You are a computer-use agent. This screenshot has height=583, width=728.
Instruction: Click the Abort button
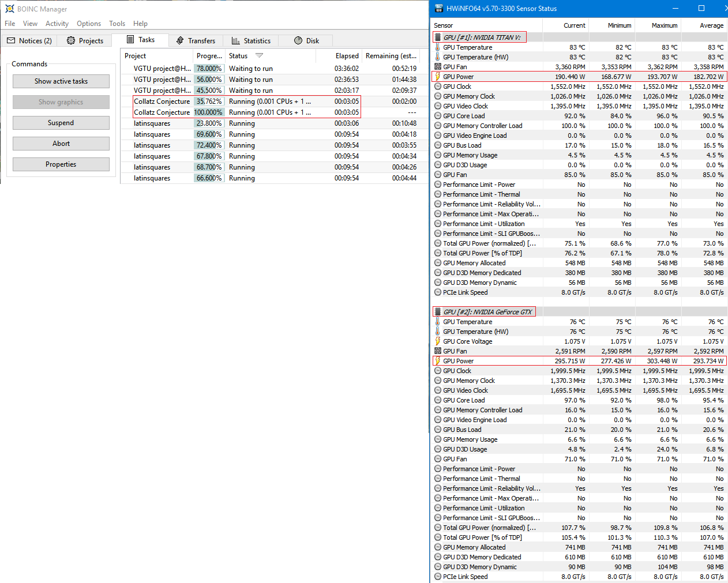click(61, 144)
